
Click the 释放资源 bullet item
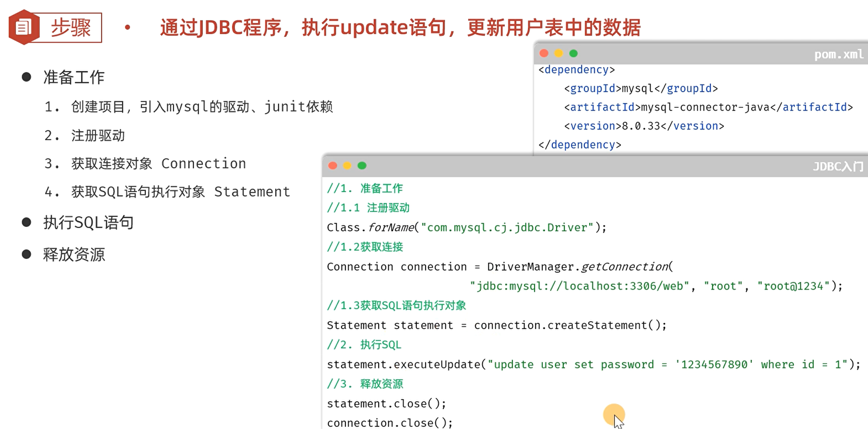point(74,255)
